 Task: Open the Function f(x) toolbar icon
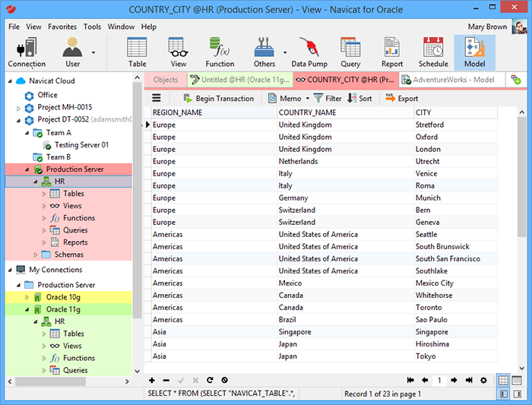click(x=220, y=52)
